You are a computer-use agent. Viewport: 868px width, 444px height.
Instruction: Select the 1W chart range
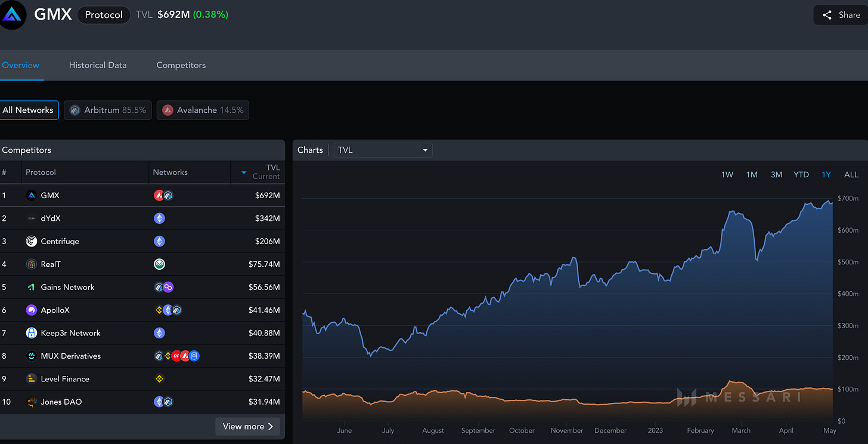pos(727,174)
